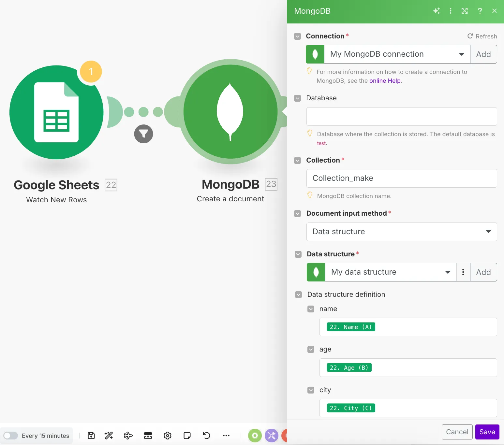Select the 22. City (C) mapping pill

point(351,408)
